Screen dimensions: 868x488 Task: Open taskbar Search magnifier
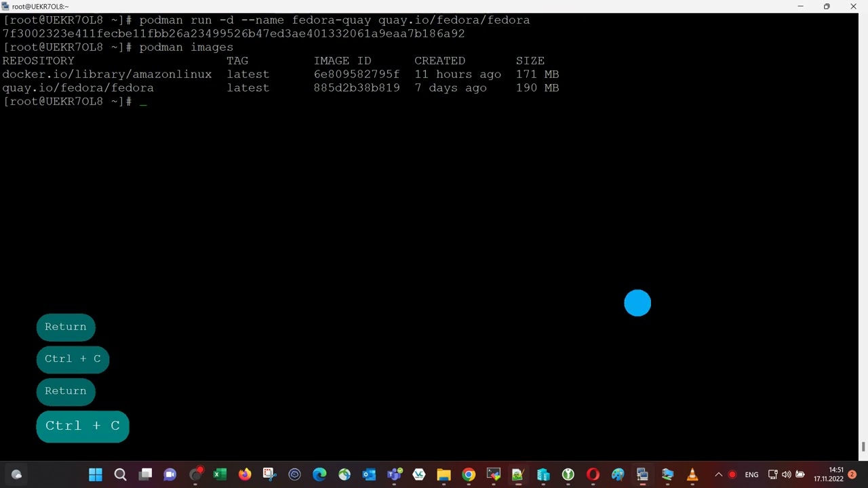(x=120, y=474)
